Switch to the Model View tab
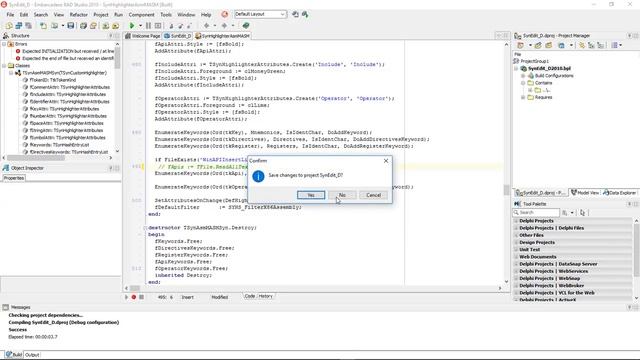 click(x=584, y=193)
